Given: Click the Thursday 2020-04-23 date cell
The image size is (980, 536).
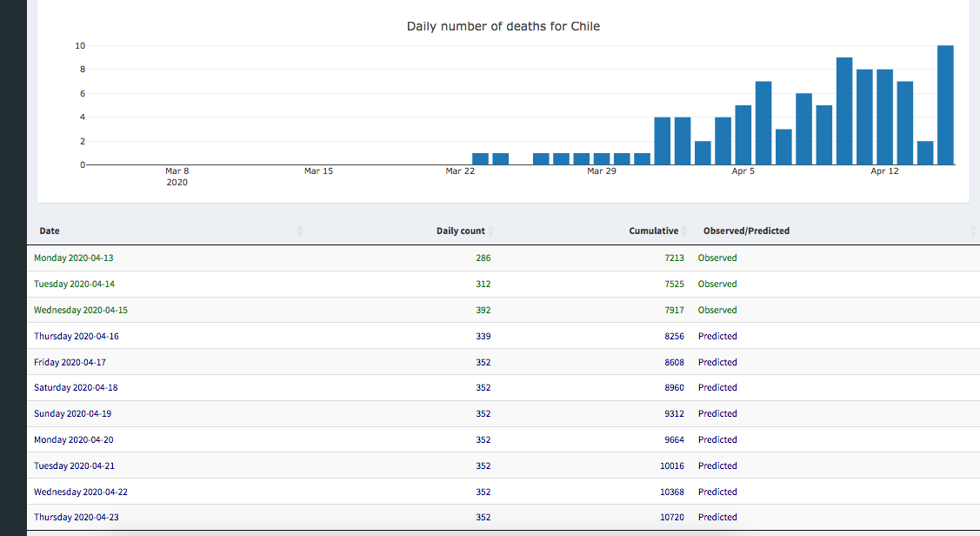Looking at the screenshot, I should click(77, 517).
